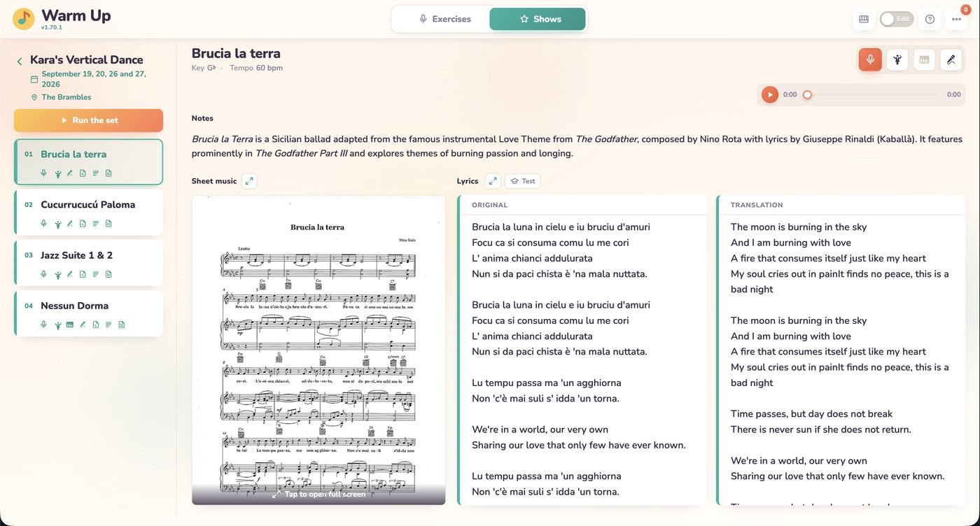Select Cucurrucucú Paloma in the setlist
Viewport: 980px width, 526px height.
(x=88, y=212)
